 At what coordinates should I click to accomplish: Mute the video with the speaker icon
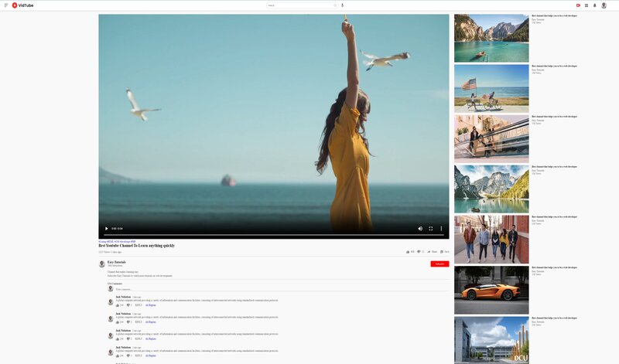pyautogui.click(x=420, y=229)
